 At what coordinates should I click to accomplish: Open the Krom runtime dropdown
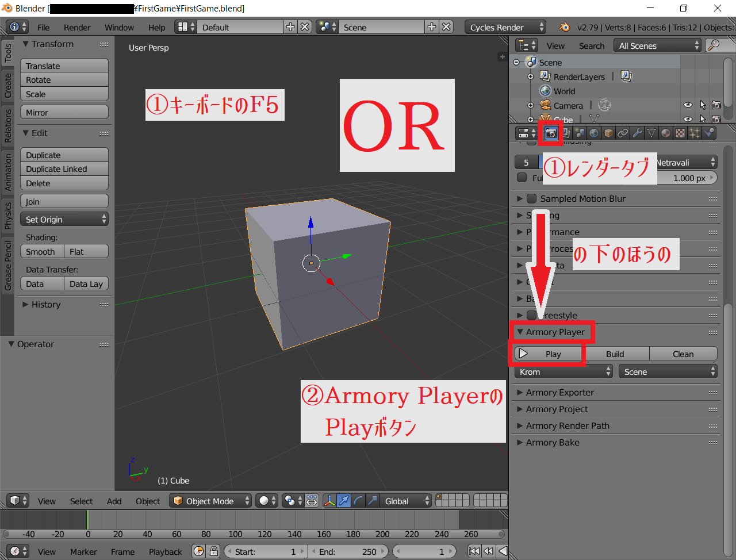[562, 371]
